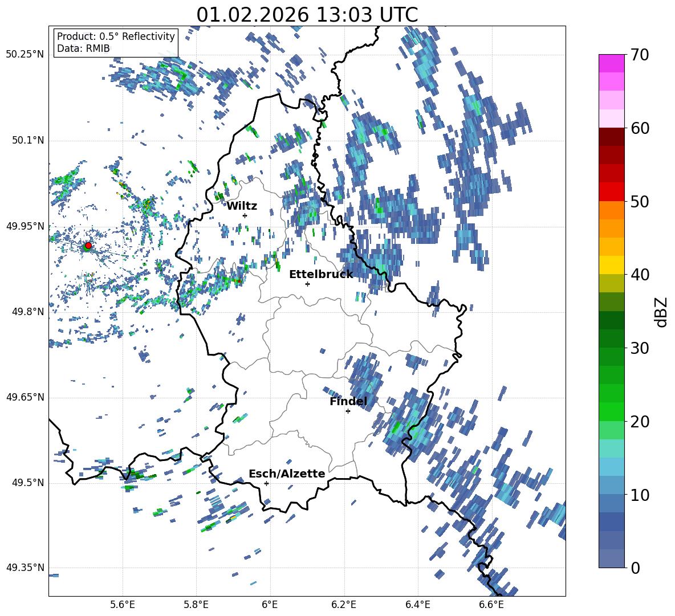Click the 49.8°N latitude label
Viewport: 675px width, 616px height.
27,312
